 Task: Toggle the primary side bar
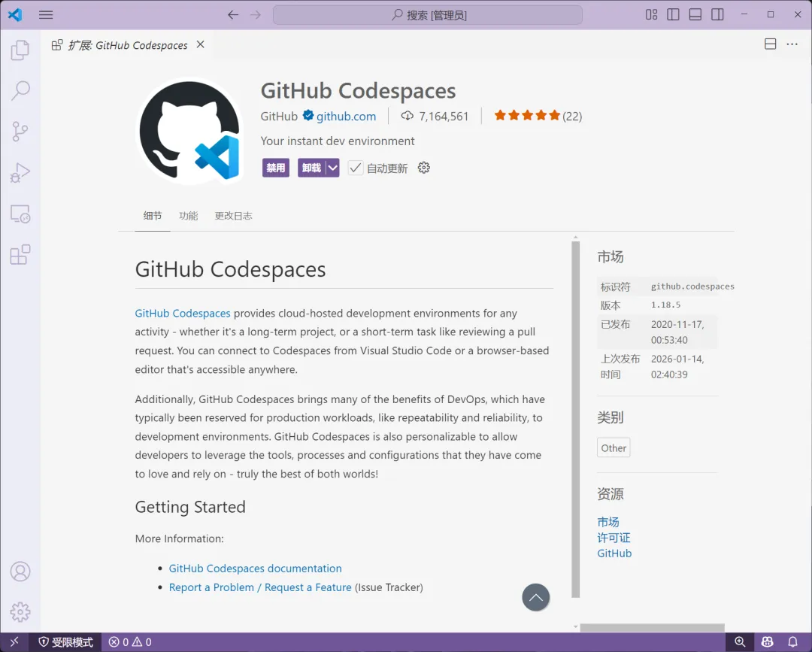(x=673, y=14)
